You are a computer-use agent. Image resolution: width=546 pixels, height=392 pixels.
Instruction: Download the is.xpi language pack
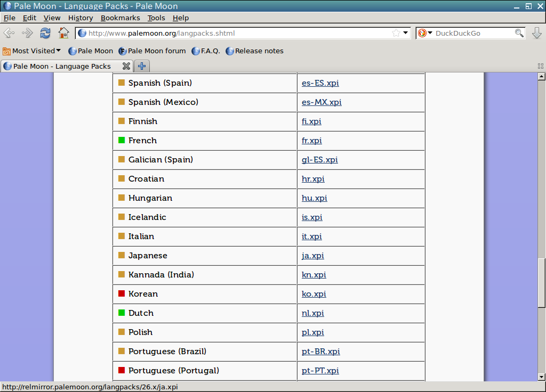312,217
